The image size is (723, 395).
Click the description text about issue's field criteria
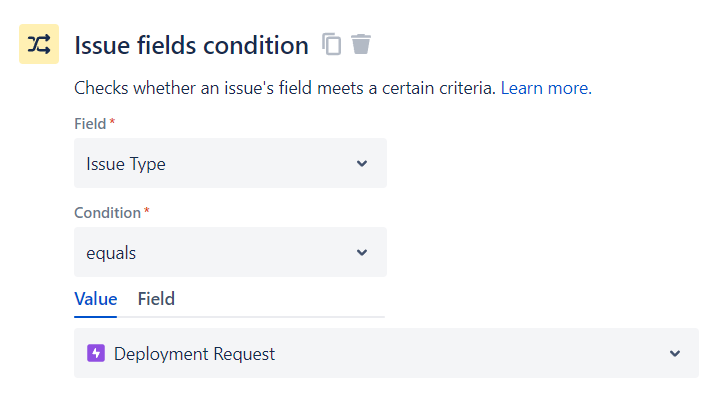(285, 88)
